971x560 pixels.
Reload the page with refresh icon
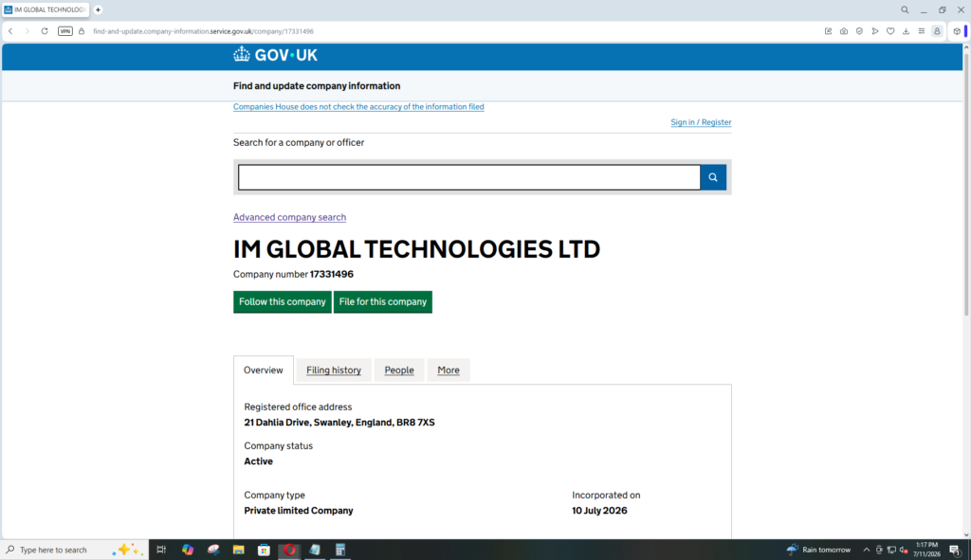[x=45, y=31]
